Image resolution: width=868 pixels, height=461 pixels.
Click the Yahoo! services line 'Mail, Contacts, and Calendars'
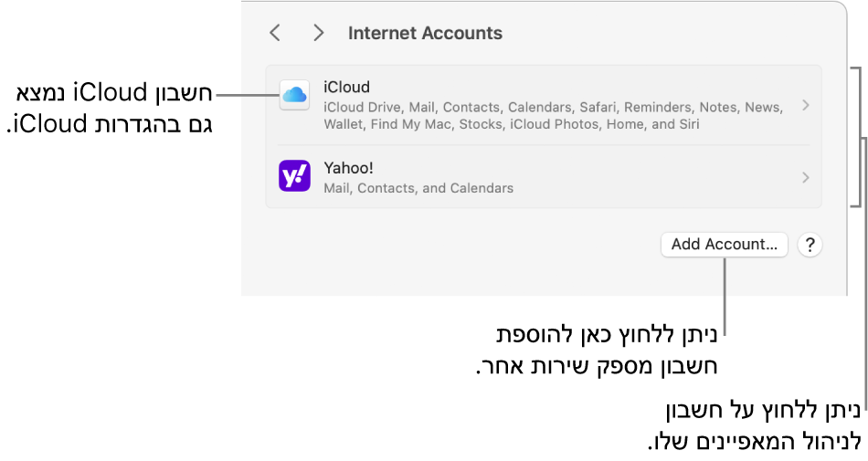(418, 188)
